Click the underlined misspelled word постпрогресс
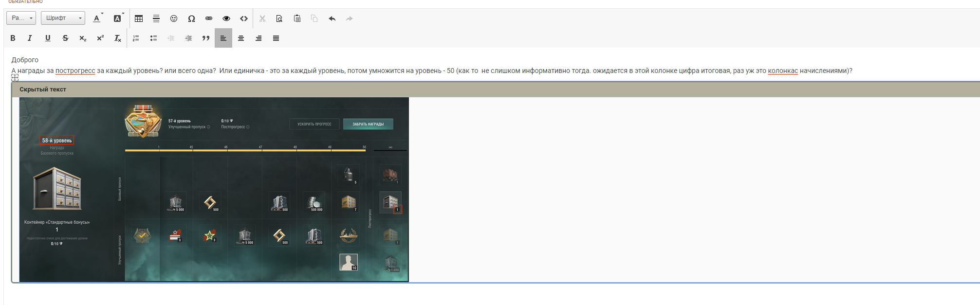The width and height of the screenshot is (980, 305). [x=75, y=71]
